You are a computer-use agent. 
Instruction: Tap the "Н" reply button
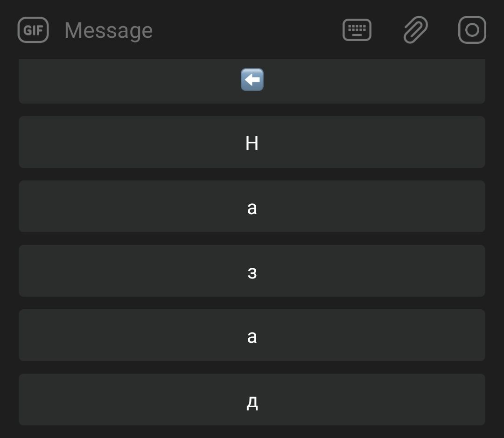point(252,142)
